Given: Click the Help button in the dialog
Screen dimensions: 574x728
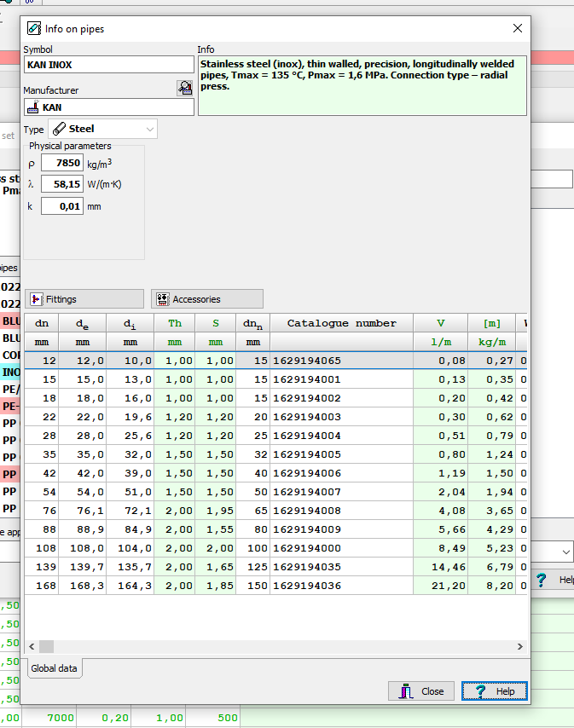Looking at the screenshot, I should (x=495, y=691).
